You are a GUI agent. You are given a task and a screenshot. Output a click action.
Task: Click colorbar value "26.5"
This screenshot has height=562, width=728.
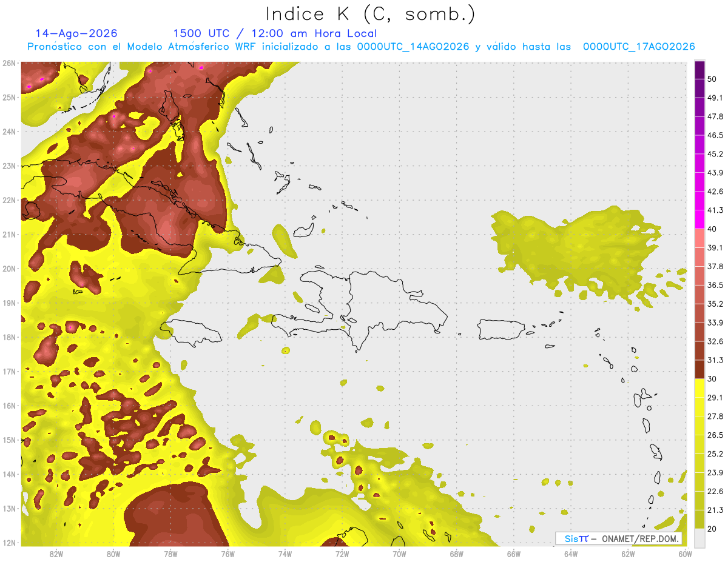click(715, 435)
